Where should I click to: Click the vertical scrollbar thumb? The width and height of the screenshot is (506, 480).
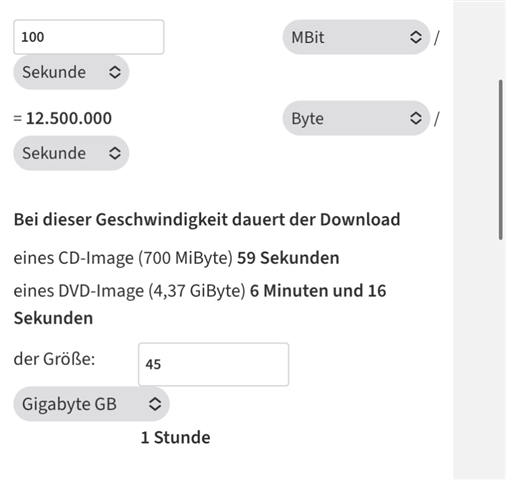point(500,160)
